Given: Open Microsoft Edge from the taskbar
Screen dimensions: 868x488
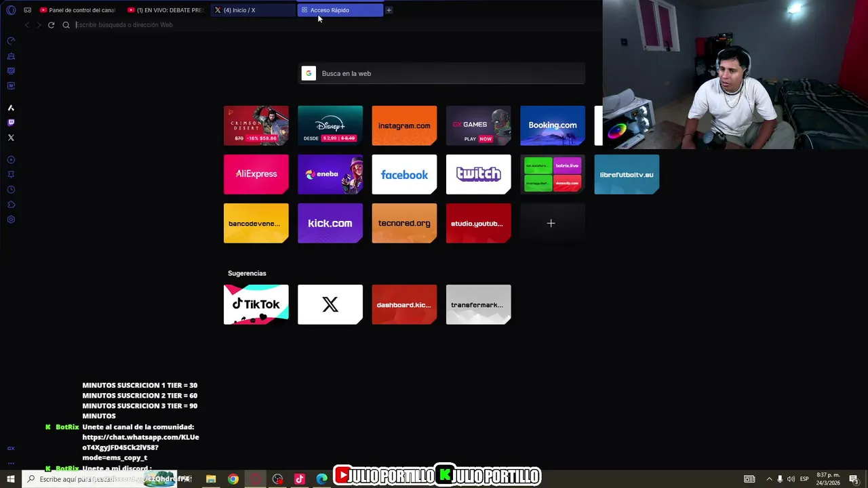Looking at the screenshot, I should coord(322,479).
